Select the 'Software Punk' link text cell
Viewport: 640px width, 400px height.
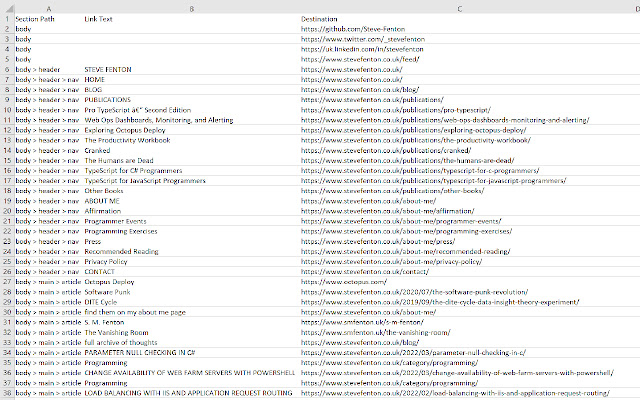tap(107, 291)
